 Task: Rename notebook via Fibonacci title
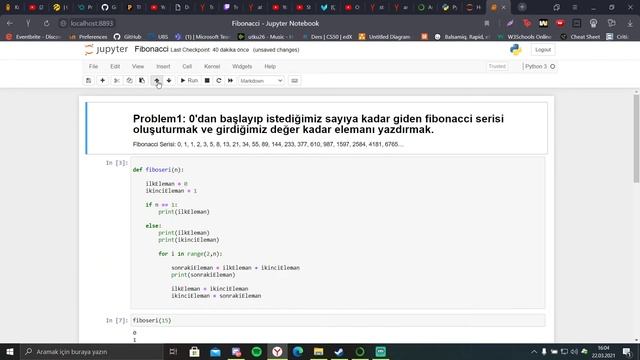click(x=151, y=49)
